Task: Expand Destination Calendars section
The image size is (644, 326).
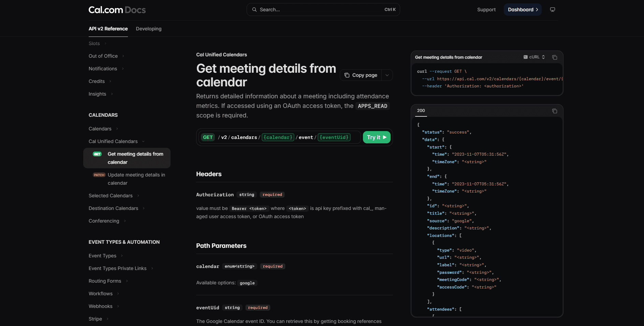Action: (117, 208)
